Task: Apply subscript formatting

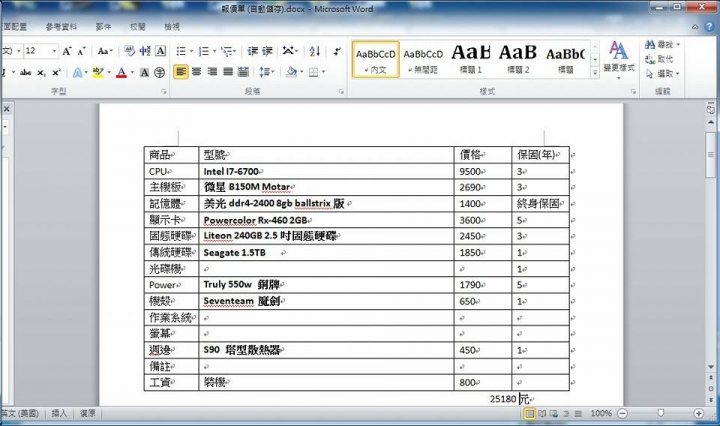Action: click(x=41, y=73)
